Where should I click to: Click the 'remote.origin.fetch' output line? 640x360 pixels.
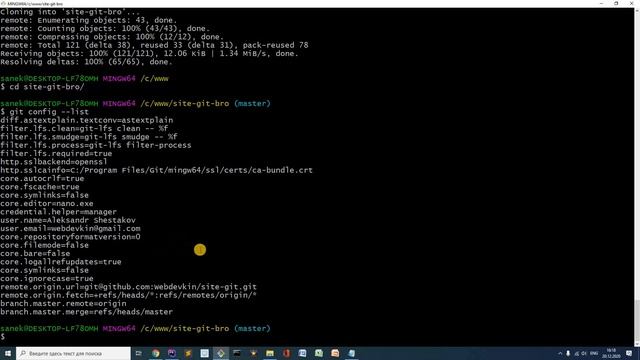coord(129,295)
